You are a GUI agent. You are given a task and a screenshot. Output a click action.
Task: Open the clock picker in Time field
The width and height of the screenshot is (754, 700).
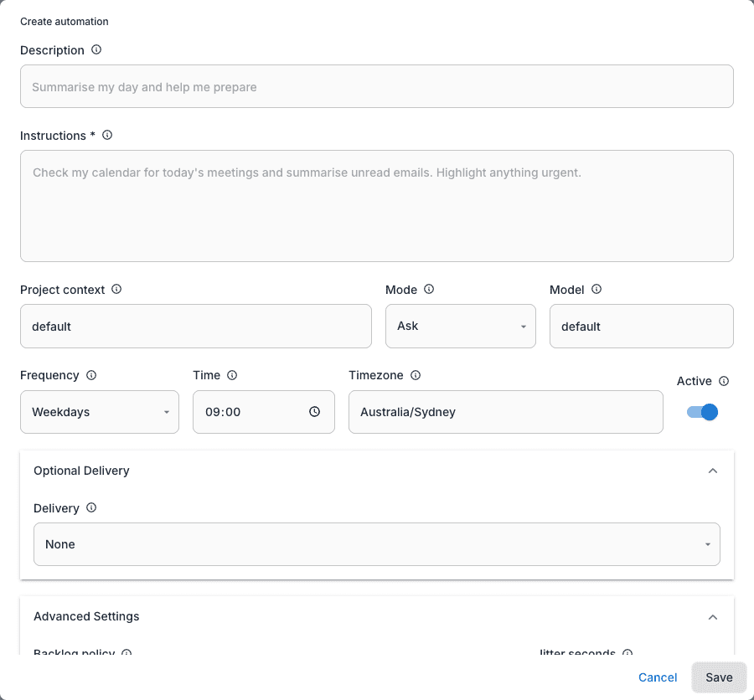tap(314, 411)
